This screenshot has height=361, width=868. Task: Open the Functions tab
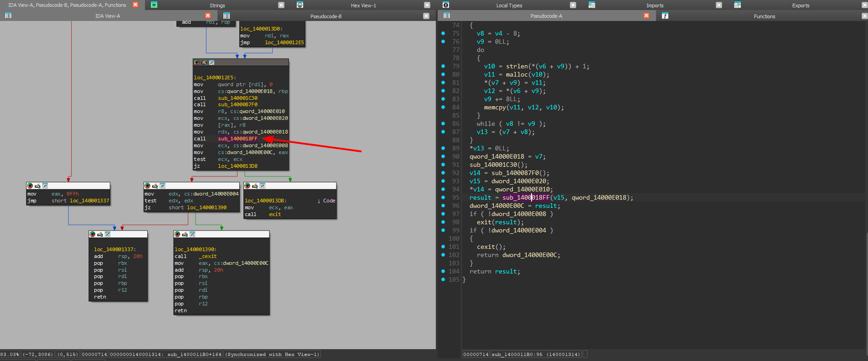(765, 16)
